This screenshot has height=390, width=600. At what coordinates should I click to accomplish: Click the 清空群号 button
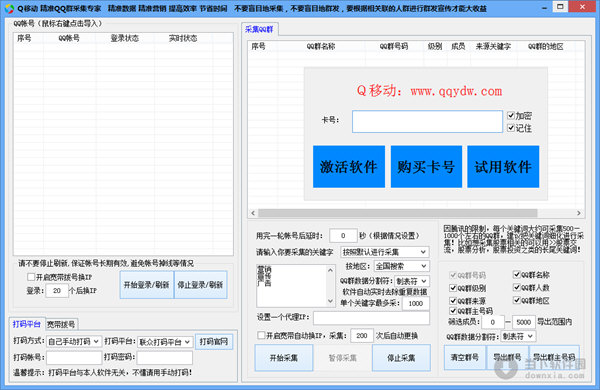465,357
